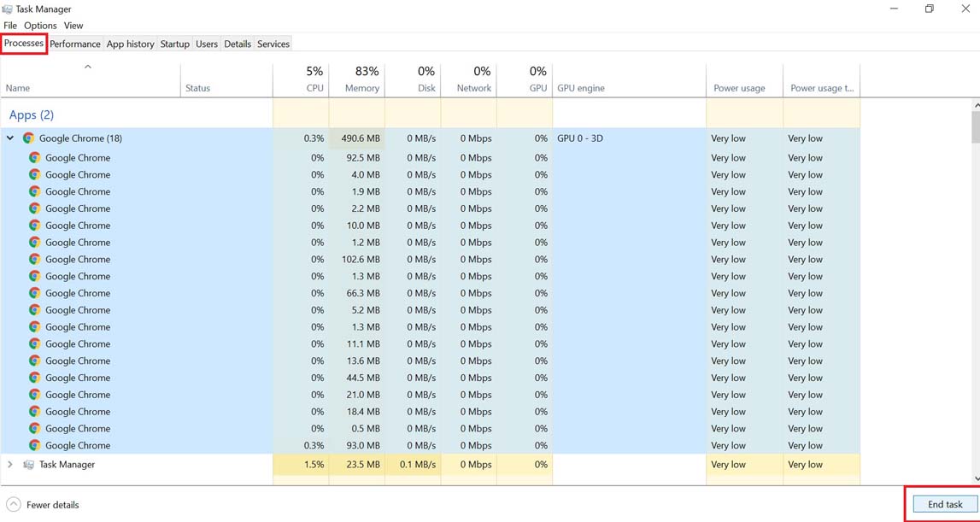The image size is (980, 522).
Task: Sort by the Status column header
Action: click(x=226, y=80)
